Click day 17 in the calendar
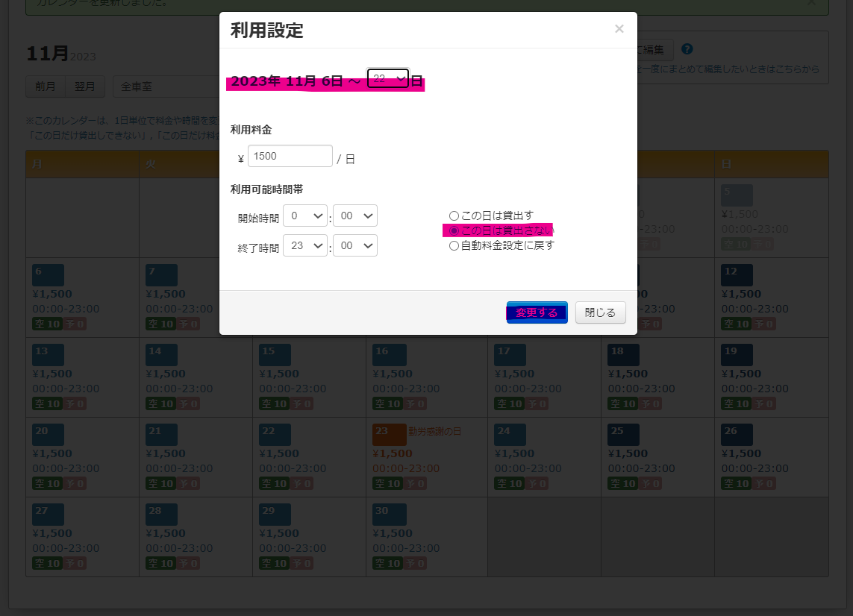The height and width of the screenshot is (616, 853). coord(510,355)
